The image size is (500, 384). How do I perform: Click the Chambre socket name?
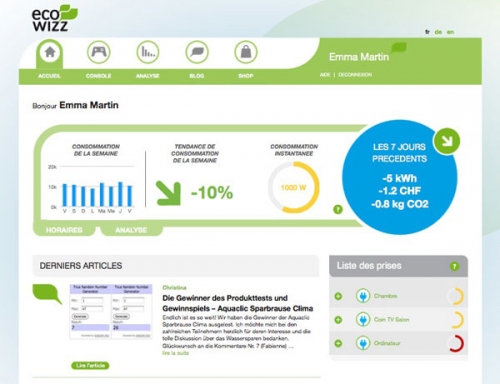tap(385, 296)
